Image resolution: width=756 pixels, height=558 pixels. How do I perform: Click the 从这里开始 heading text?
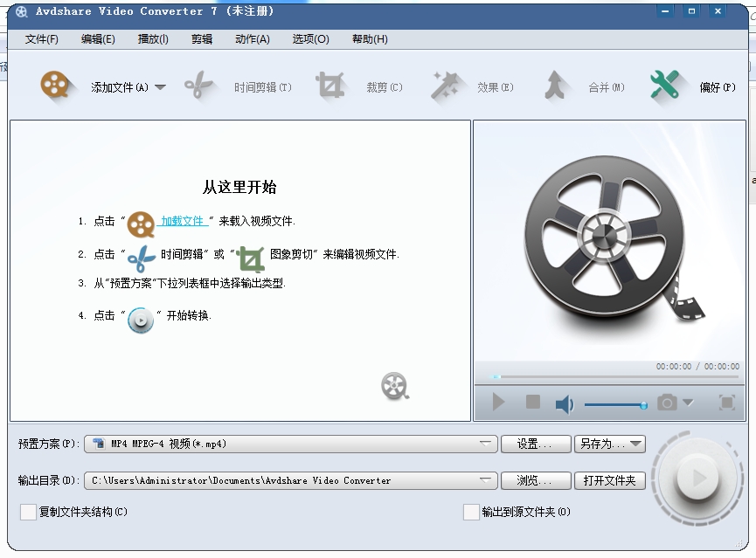(239, 187)
